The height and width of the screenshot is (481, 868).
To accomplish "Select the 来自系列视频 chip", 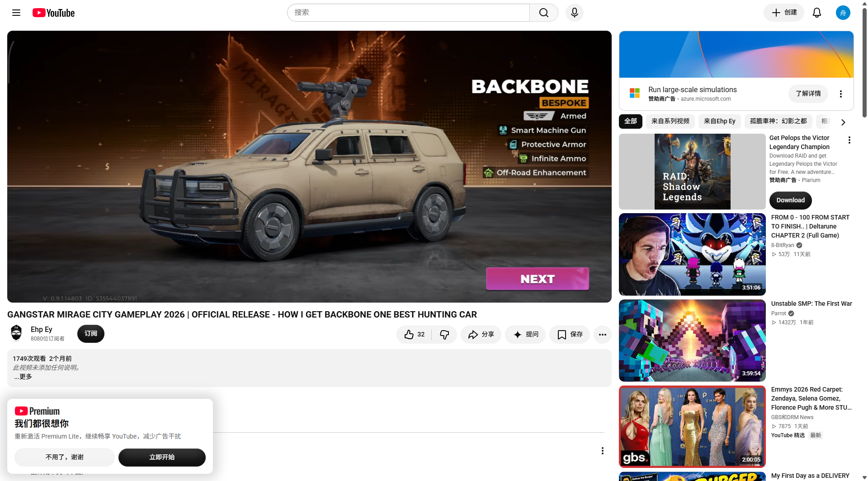I will point(670,121).
